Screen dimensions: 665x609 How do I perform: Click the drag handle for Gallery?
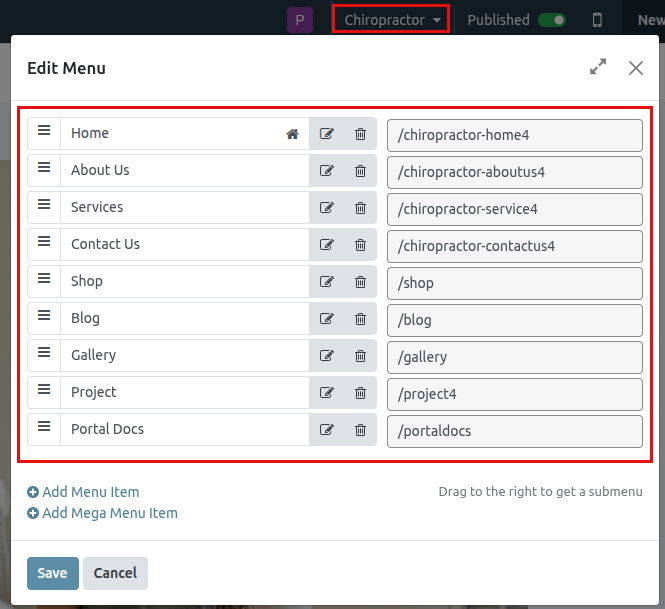pyautogui.click(x=44, y=355)
